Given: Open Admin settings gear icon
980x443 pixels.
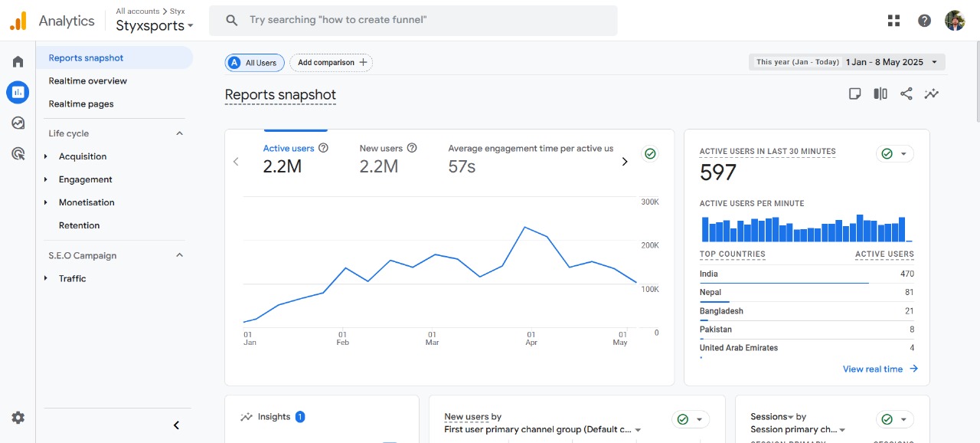Looking at the screenshot, I should [18, 418].
